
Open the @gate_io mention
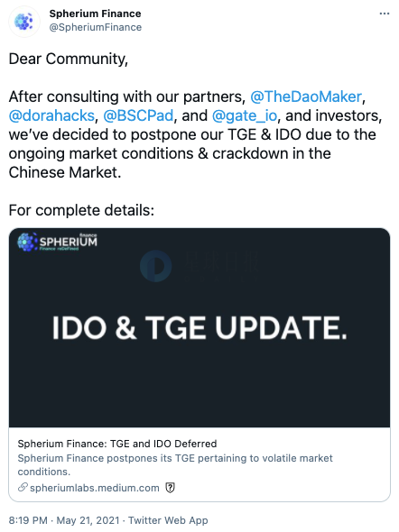click(x=245, y=115)
